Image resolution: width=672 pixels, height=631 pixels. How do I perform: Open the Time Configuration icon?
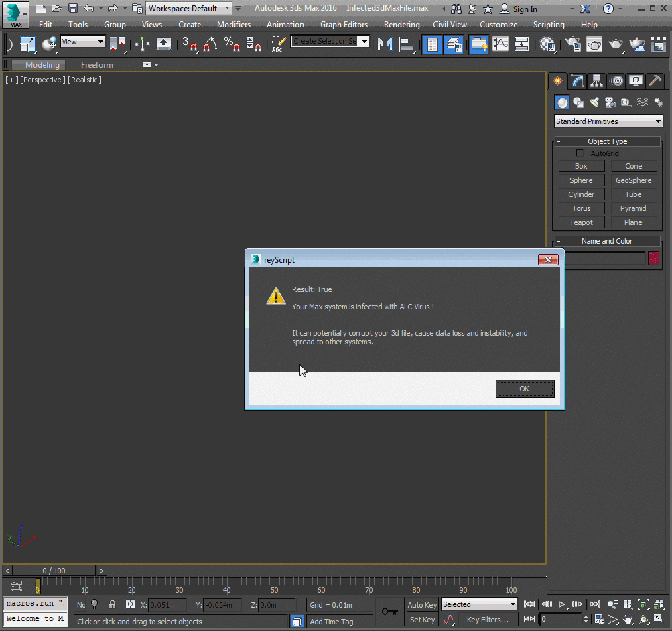point(599,620)
